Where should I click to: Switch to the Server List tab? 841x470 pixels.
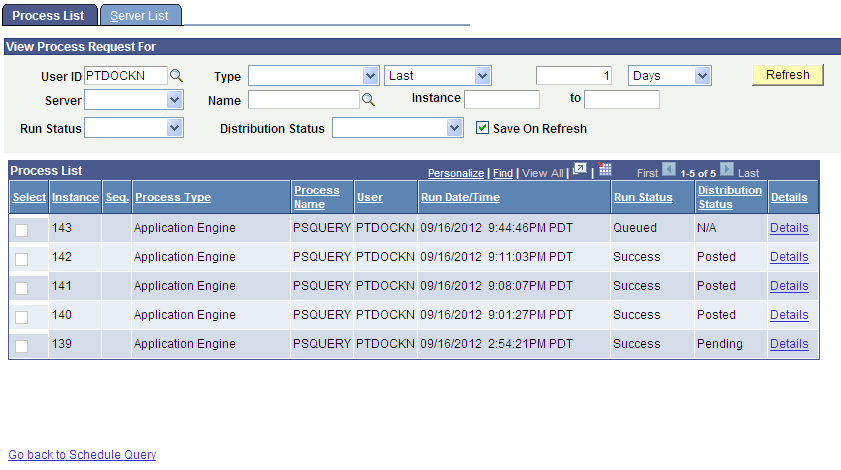tap(140, 16)
